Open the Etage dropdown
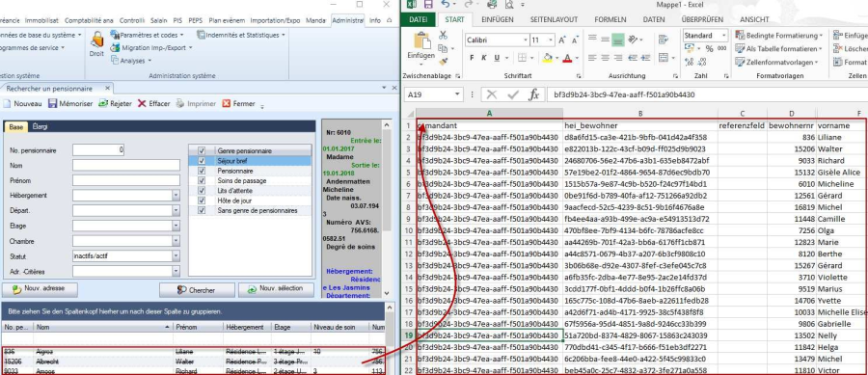The image size is (868, 375). (x=176, y=227)
